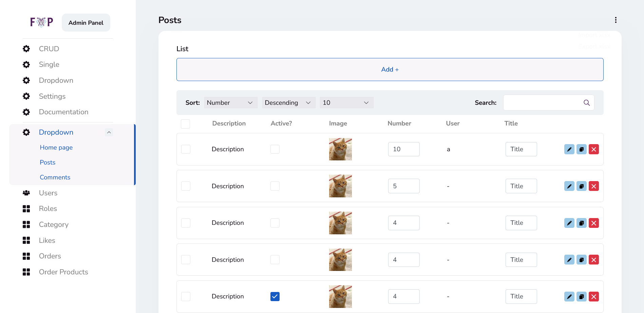The height and width of the screenshot is (313, 644).
Task: Toggle the select-all checkbox in table header
Action: pos(185,124)
